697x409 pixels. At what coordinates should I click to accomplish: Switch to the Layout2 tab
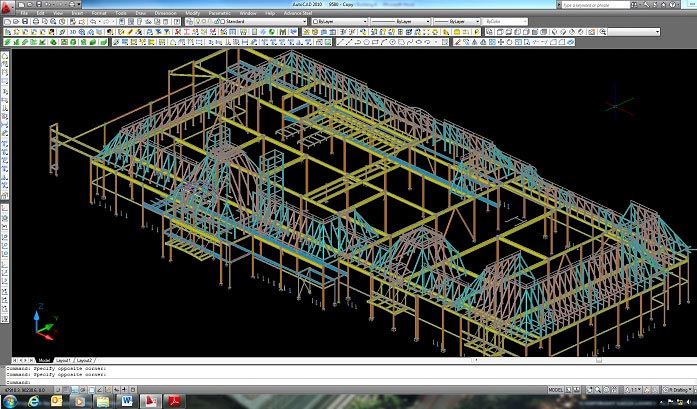point(84,360)
